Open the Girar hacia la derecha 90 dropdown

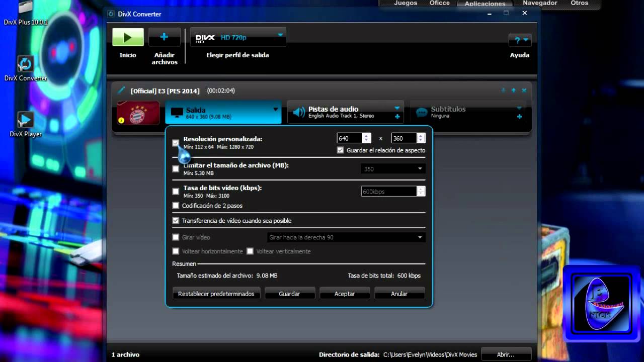tap(346, 237)
